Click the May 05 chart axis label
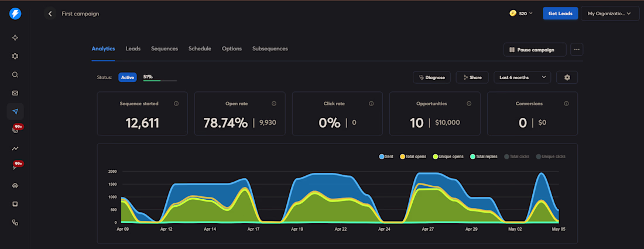Image resolution: width=644 pixels, height=249 pixels. point(559,229)
